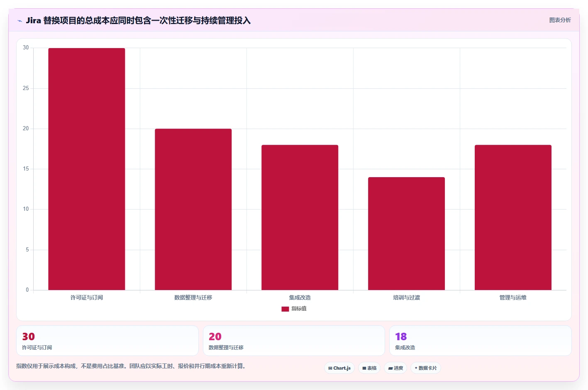The height and width of the screenshot is (390, 588).
Task: Open the data card showing 18
Action: tap(481, 341)
